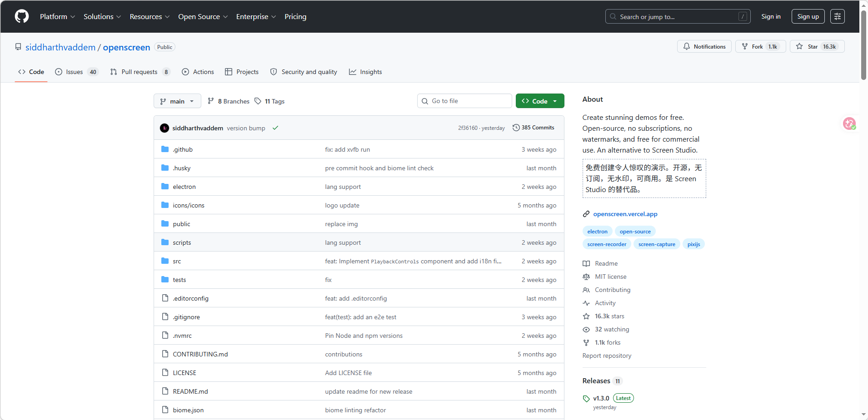Open commit message 'pre commit hook and biome lint check'
Screen dimensions: 868x420
click(x=379, y=168)
